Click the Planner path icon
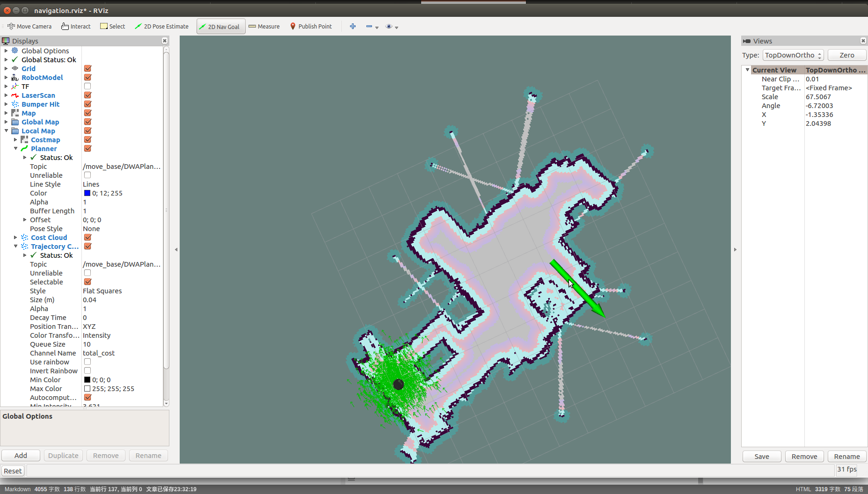This screenshot has height=494, width=868. pyautogui.click(x=24, y=148)
